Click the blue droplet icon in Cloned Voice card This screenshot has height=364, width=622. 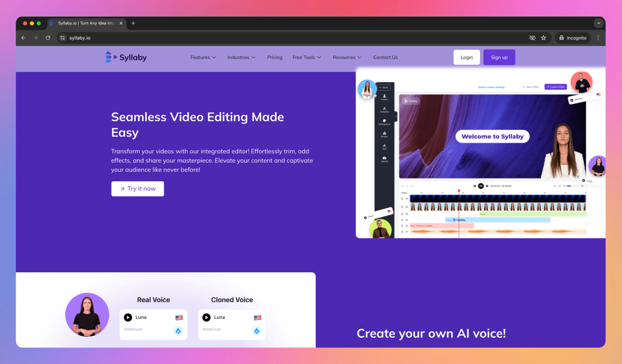257,330
